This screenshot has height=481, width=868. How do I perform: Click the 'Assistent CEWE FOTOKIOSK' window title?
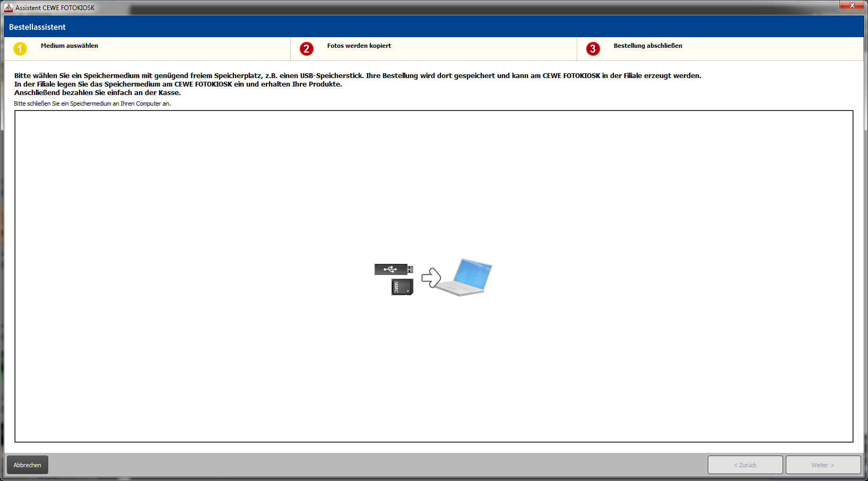[55, 8]
